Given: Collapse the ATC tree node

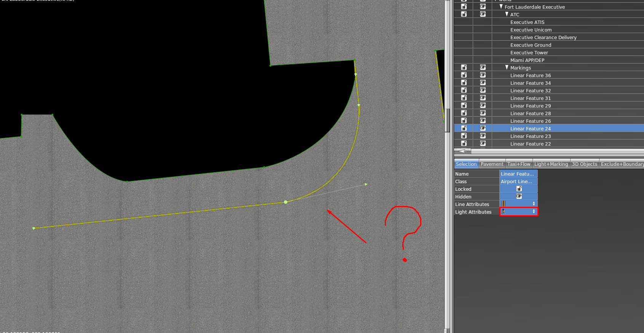Looking at the screenshot, I should click(x=507, y=14).
